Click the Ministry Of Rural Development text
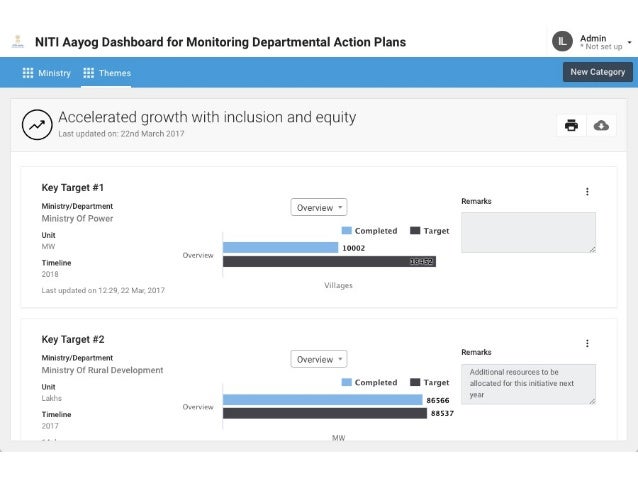The height and width of the screenshot is (479, 638). click(102, 370)
